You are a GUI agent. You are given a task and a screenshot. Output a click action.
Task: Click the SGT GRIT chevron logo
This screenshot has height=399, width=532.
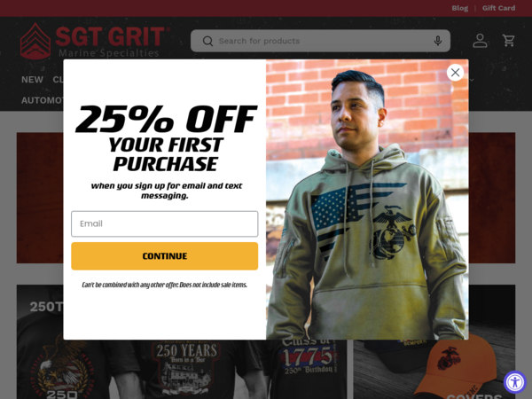(x=35, y=41)
